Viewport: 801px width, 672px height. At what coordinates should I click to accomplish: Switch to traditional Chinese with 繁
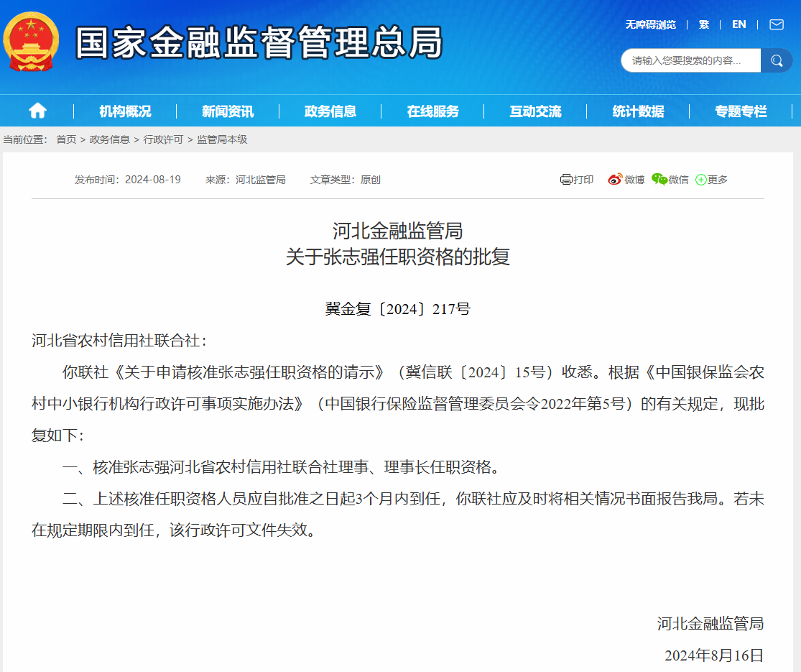point(703,24)
